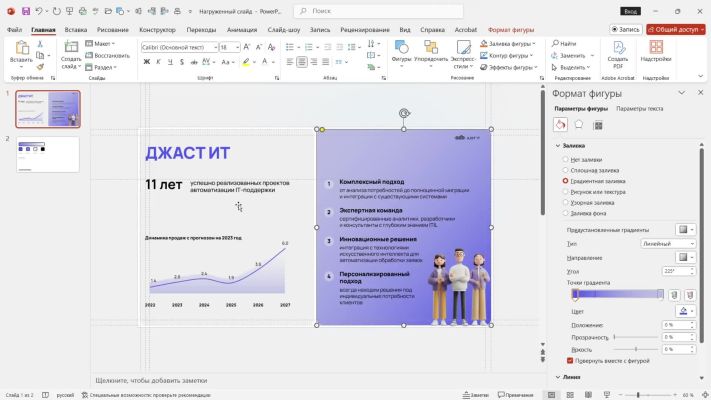Click the Общий доступ share button
Screen dimensions: 711x400
pyautogui.click(x=676, y=29)
